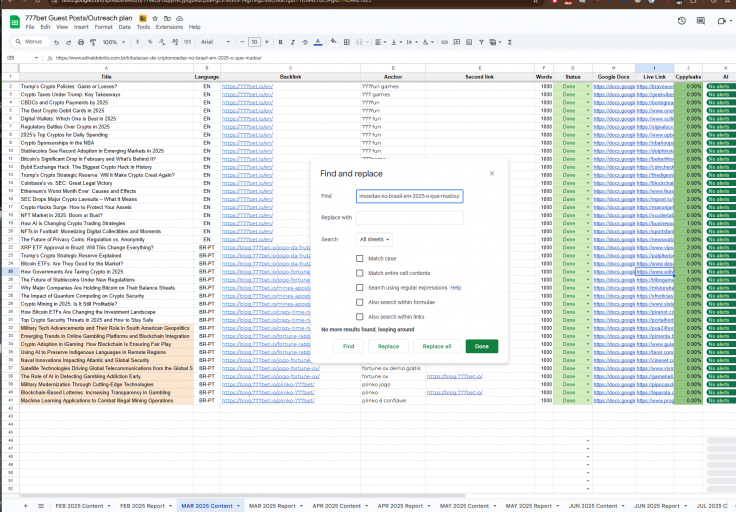Image resolution: width=736 pixels, height=512 pixels.
Task: Open the cell name box dropdown
Action: [36, 58]
